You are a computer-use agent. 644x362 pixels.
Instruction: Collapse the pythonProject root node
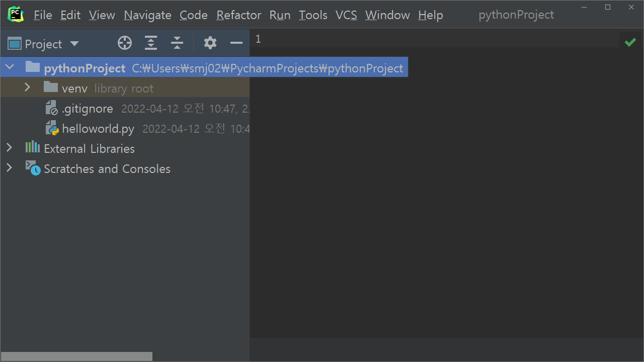pyautogui.click(x=10, y=67)
